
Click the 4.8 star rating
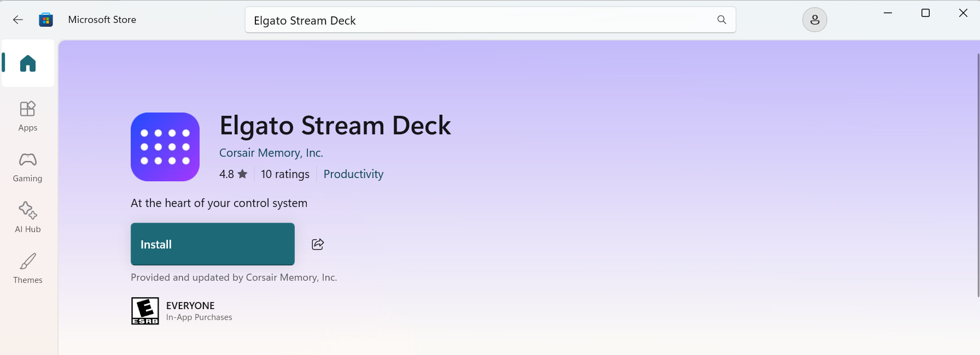pos(234,174)
